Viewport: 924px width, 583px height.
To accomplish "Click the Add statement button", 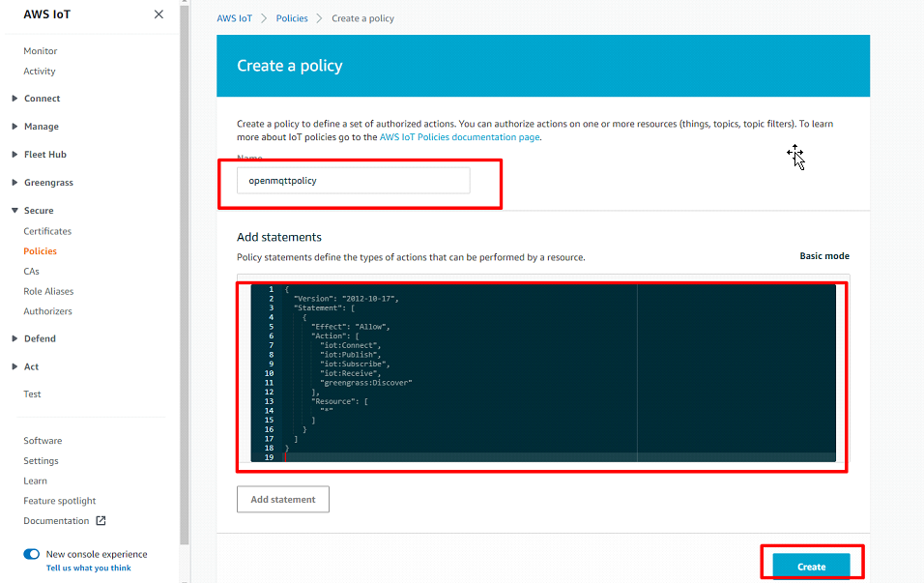I will coord(282,499).
